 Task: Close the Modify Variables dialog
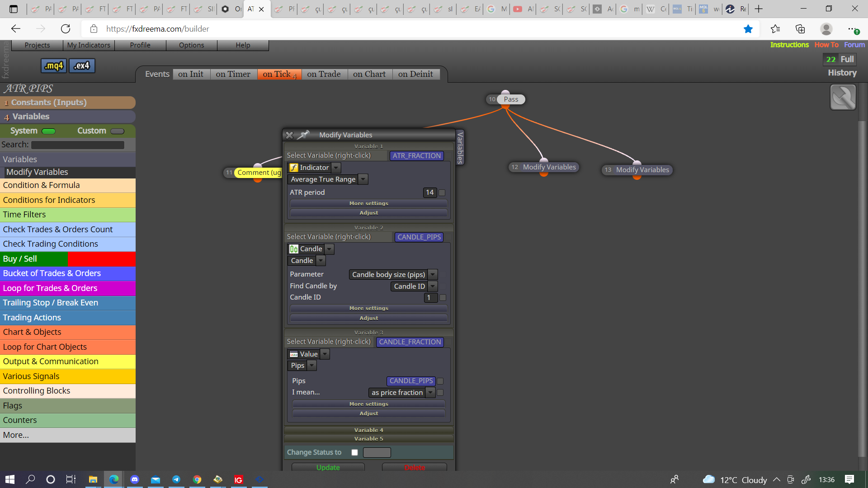pyautogui.click(x=289, y=135)
